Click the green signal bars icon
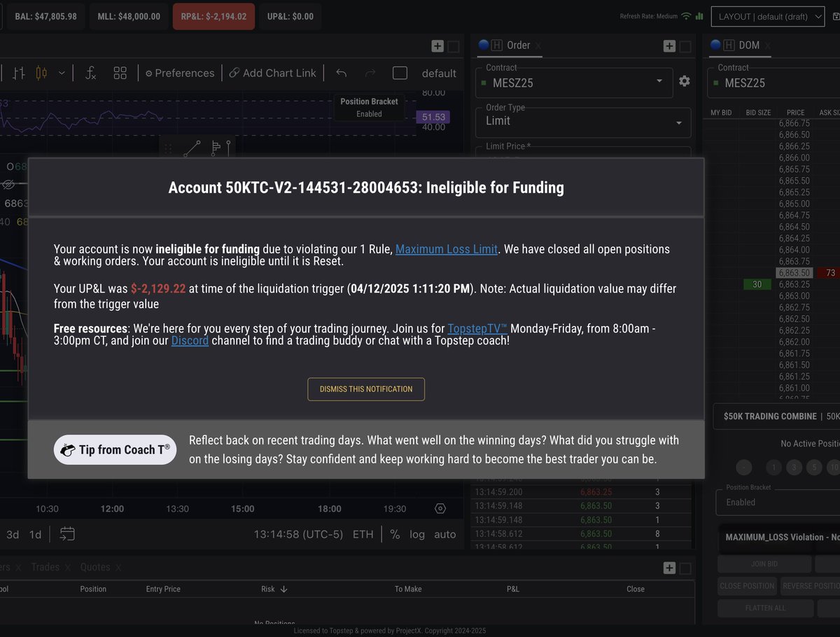This screenshot has width=840, height=637. tap(699, 16)
